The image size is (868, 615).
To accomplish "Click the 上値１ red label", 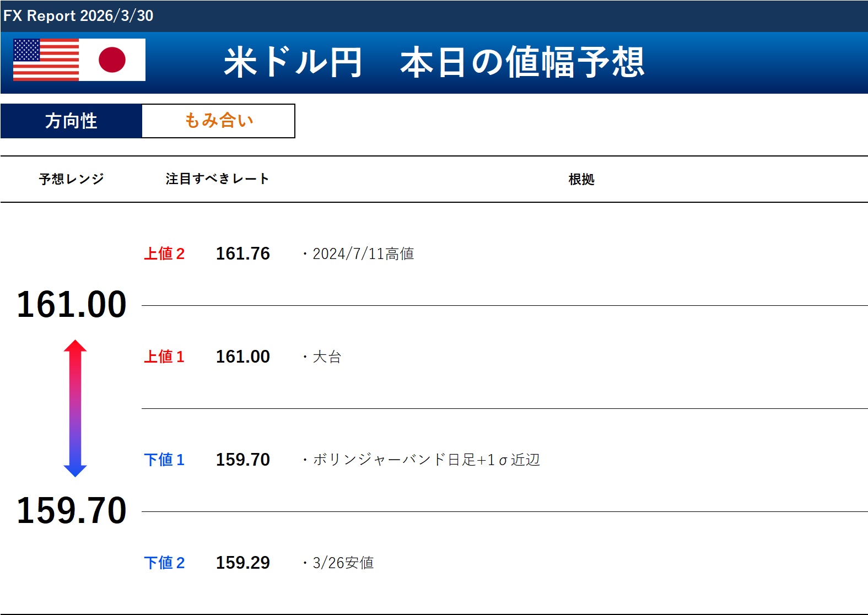I will tap(164, 357).
